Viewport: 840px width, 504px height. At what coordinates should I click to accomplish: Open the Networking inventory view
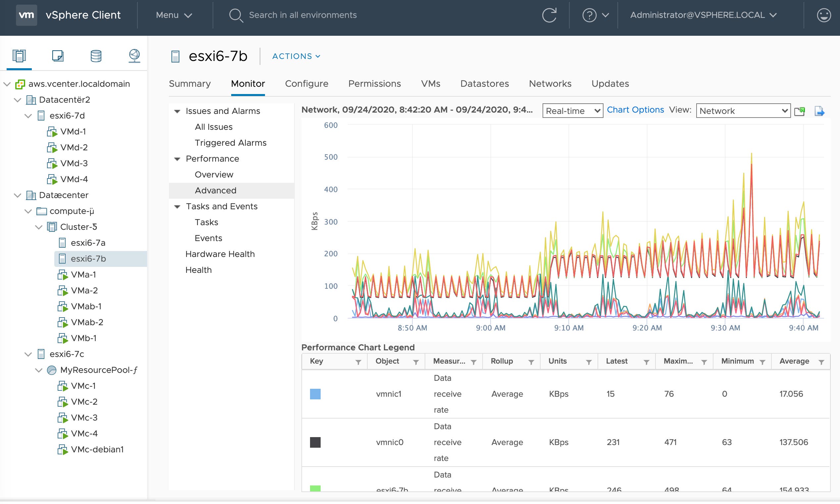(134, 56)
